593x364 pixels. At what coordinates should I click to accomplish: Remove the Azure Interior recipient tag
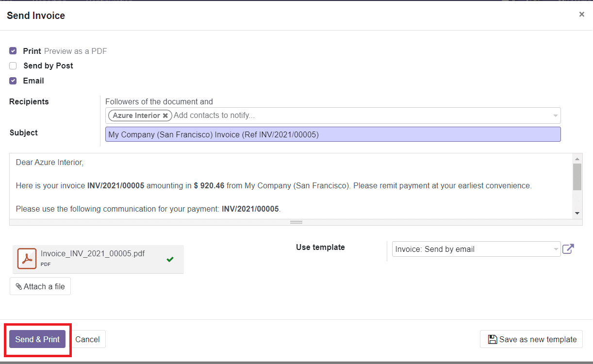click(165, 116)
